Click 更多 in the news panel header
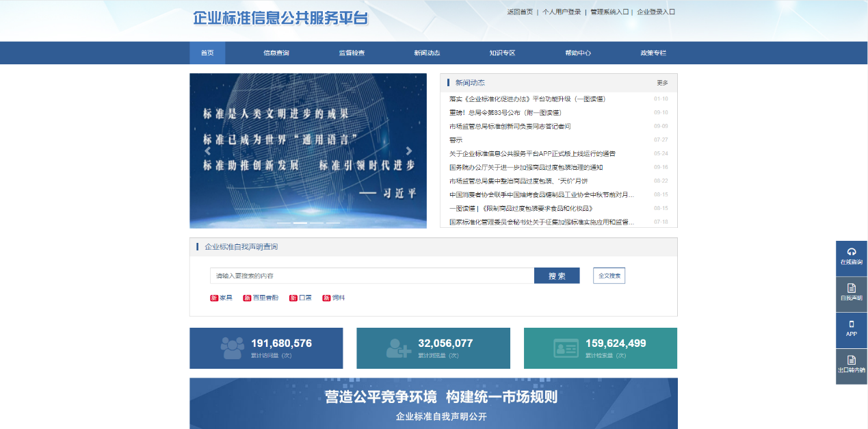868x429 pixels. click(662, 83)
